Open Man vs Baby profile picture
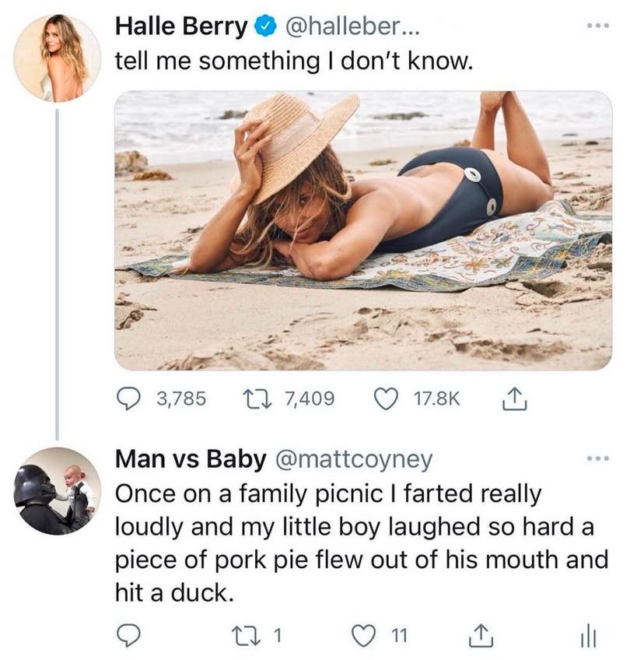The image size is (644, 660). click(x=58, y=490)
